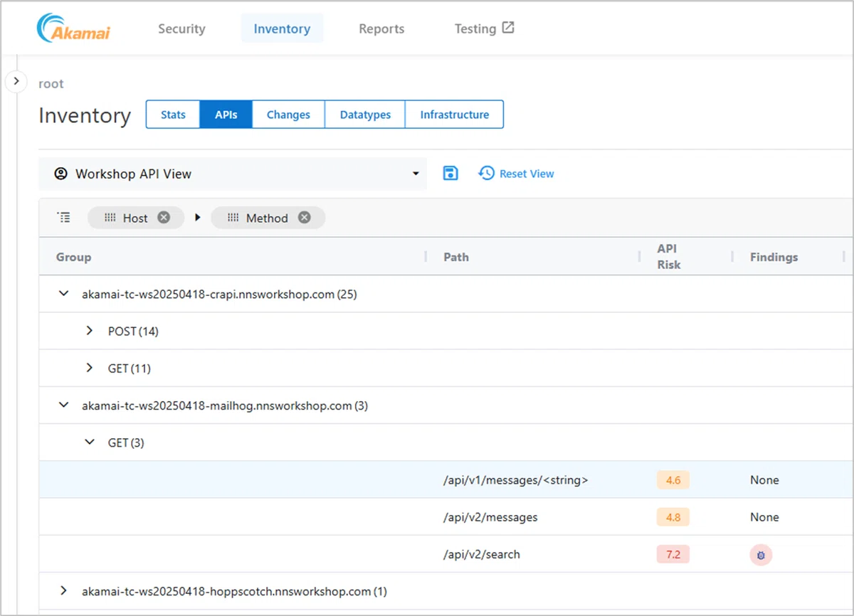Click the Akamai logo
The height and width of the screenshot is (616, 854).
tap(73, 29)
